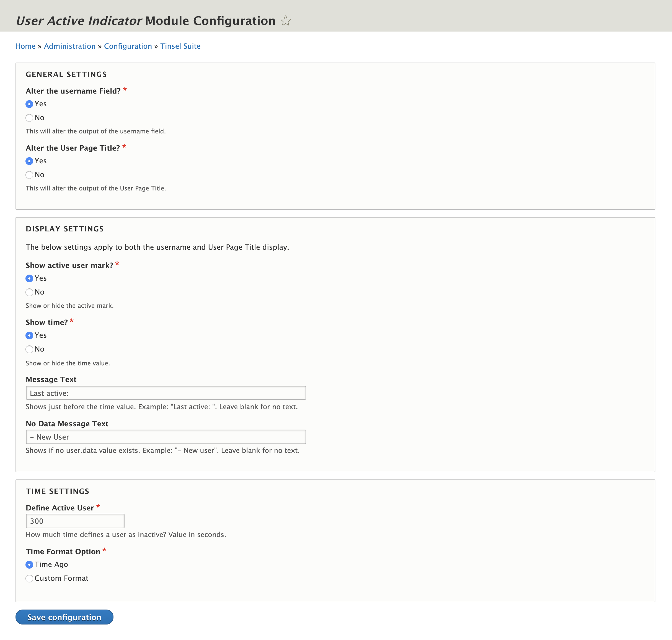
Task: Select No for Alter the username Field
Action: pos(29,118)
